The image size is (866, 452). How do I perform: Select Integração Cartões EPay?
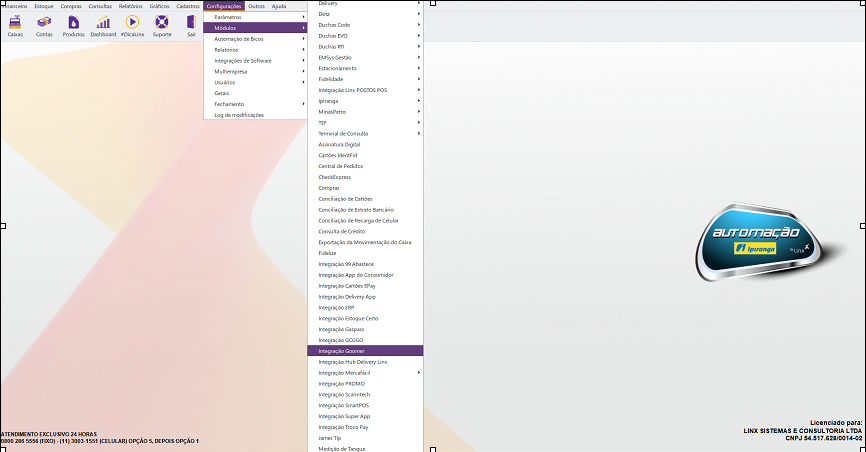365,286
